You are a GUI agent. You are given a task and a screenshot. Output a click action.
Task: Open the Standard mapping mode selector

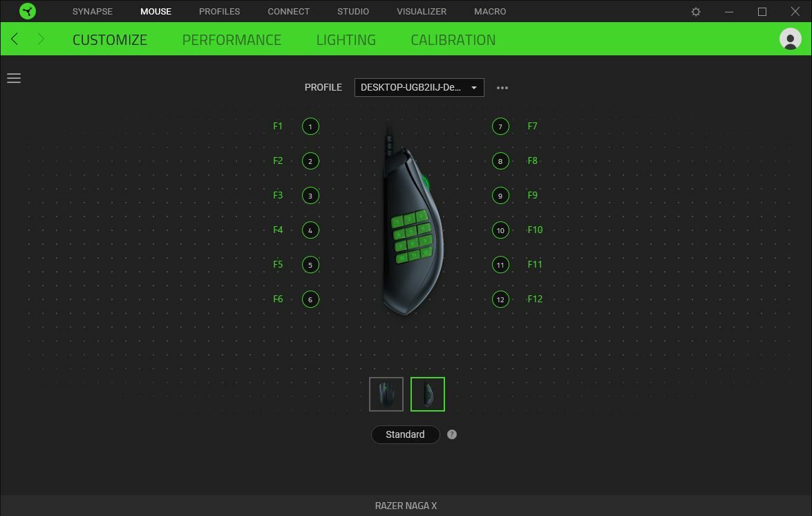[405, 434]
